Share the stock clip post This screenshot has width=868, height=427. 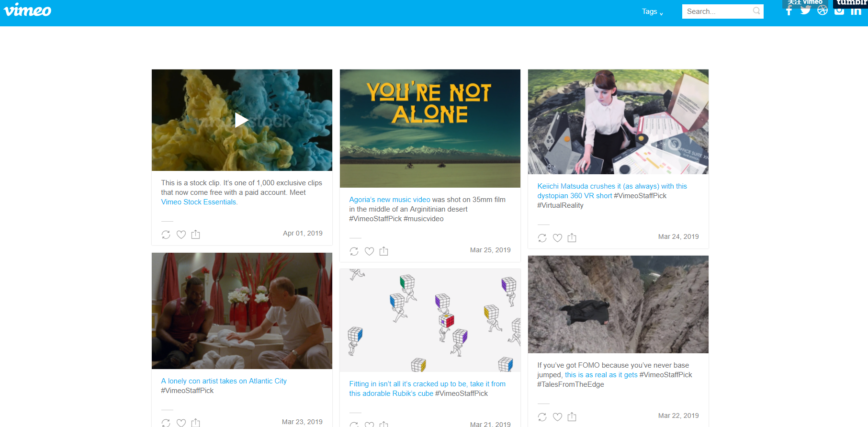(196, 235)
